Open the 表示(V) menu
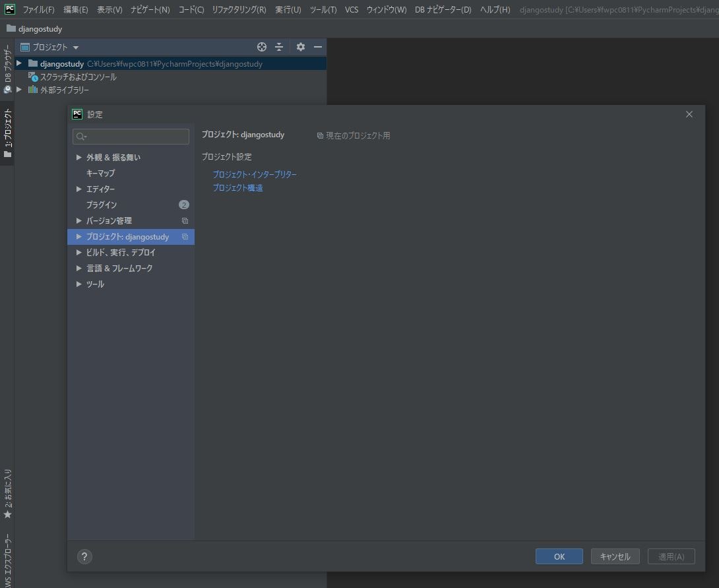 [x=109, y=10]
